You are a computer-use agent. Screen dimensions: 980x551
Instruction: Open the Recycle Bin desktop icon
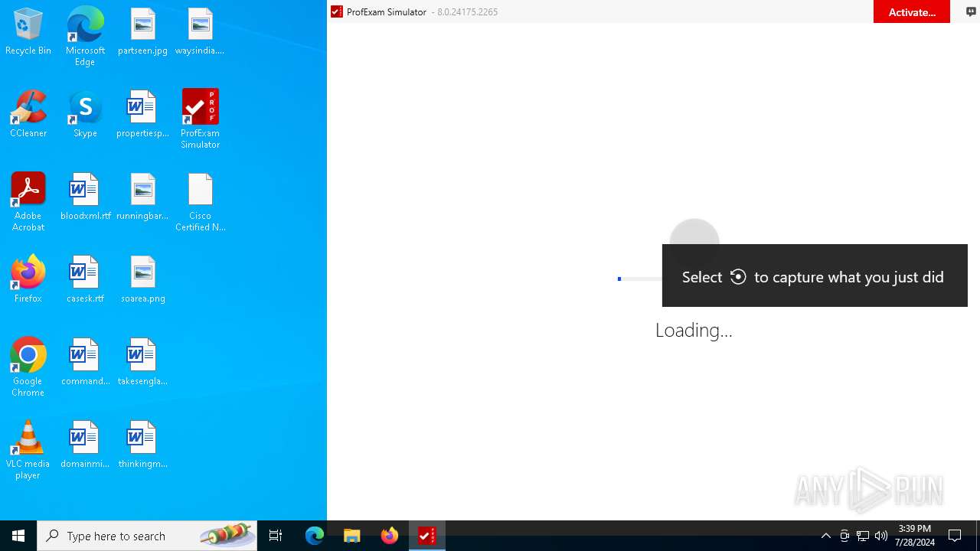tap(28, 32)
